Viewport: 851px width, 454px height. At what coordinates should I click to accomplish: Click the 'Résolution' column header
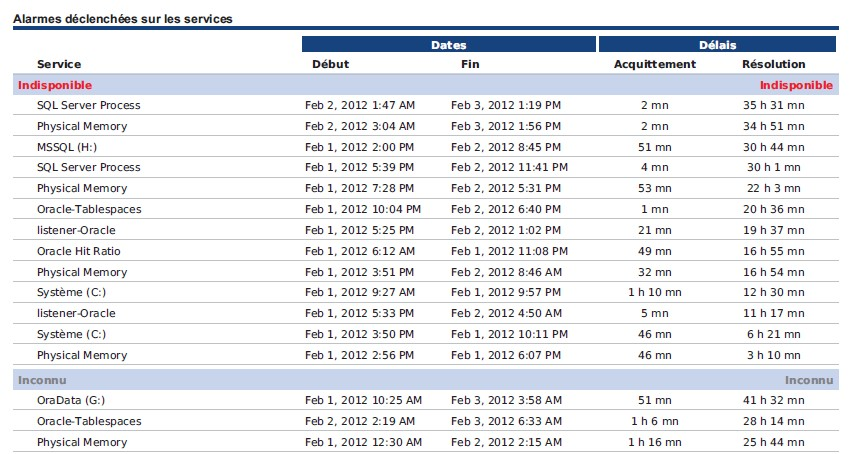pyautogui.click(x=773, y=64)
